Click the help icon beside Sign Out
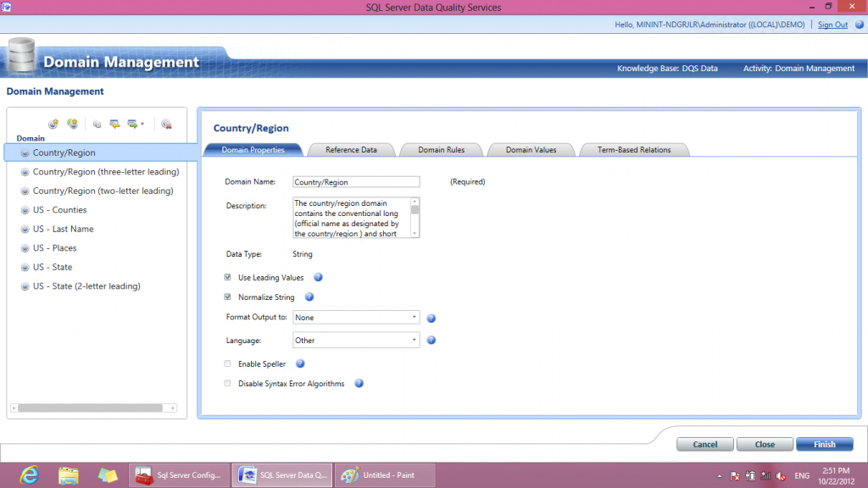Viewport: 868px width, 488px height. [860, 25]
